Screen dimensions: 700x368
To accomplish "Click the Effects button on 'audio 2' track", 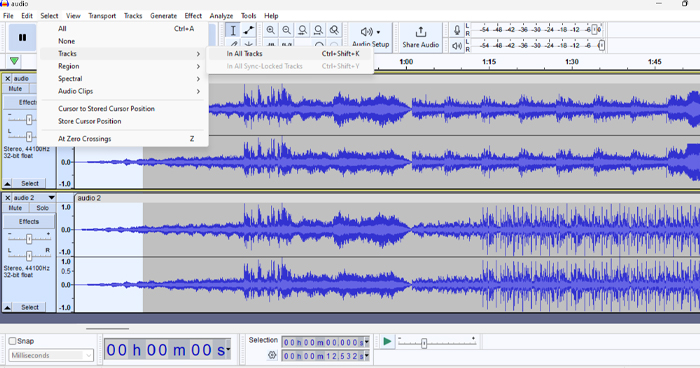I will [29, 222].
